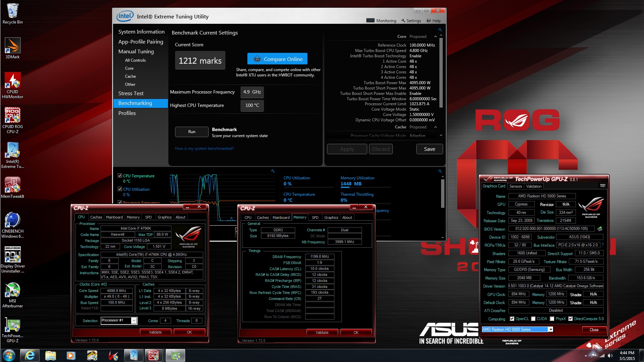Launch Internet Explorer from taskbar
This screenshot has width=644, height=362.
tap(30, 355)
